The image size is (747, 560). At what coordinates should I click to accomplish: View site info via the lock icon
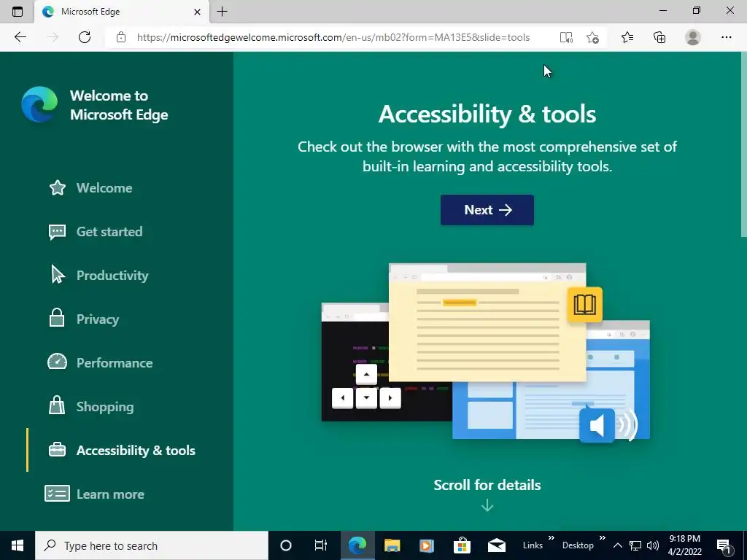(x=121, y=37)
